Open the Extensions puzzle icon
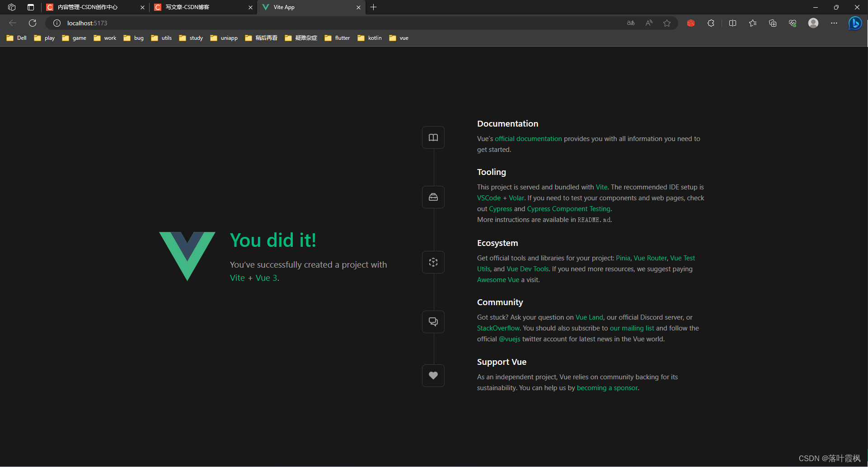 [711, 23]
